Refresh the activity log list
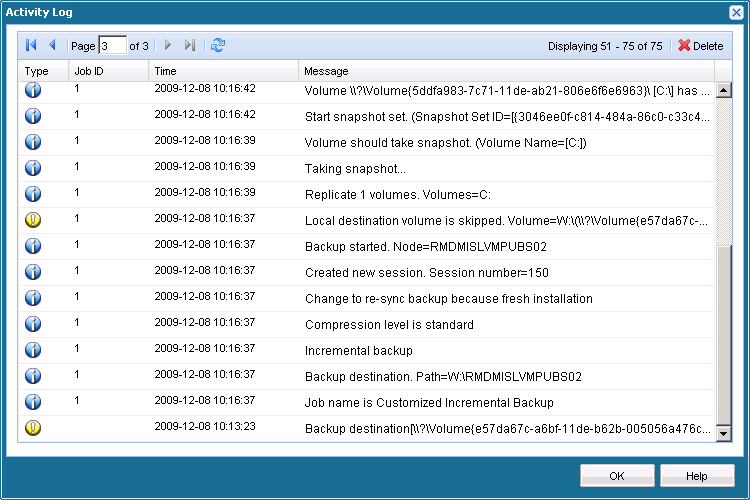The image size is (750, 500). coord(218,45)
